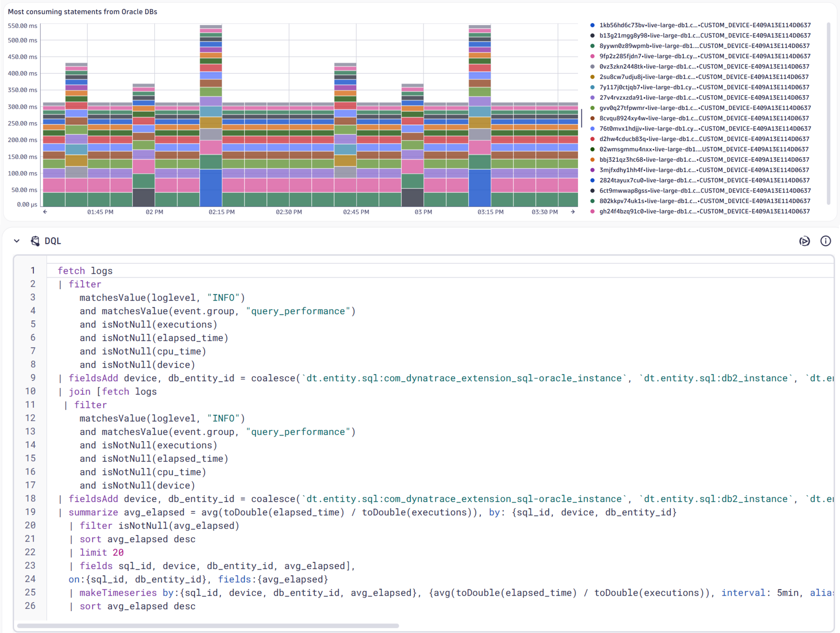Click the DQL language logo icon
The image size is (840, 633).
[35, 241]
